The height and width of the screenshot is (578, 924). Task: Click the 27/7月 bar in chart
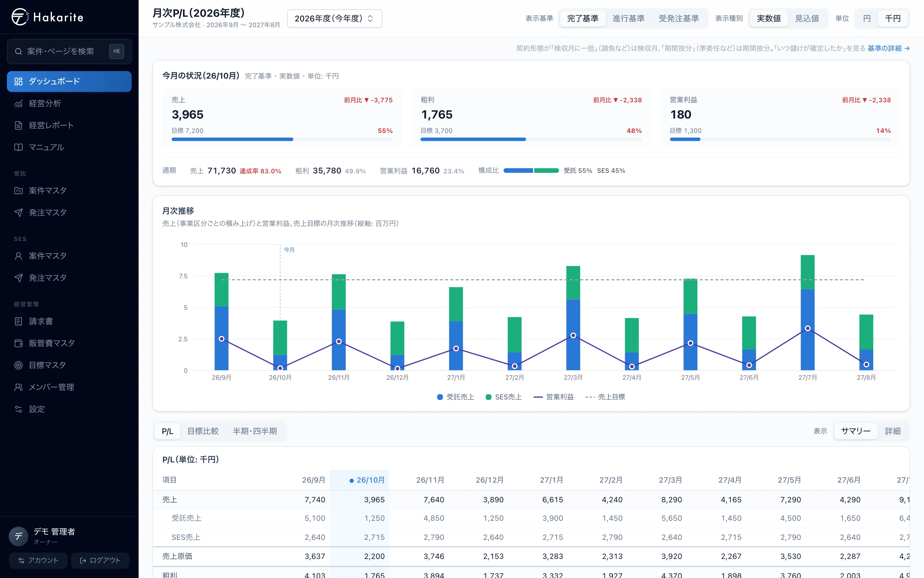click(808, 312)
